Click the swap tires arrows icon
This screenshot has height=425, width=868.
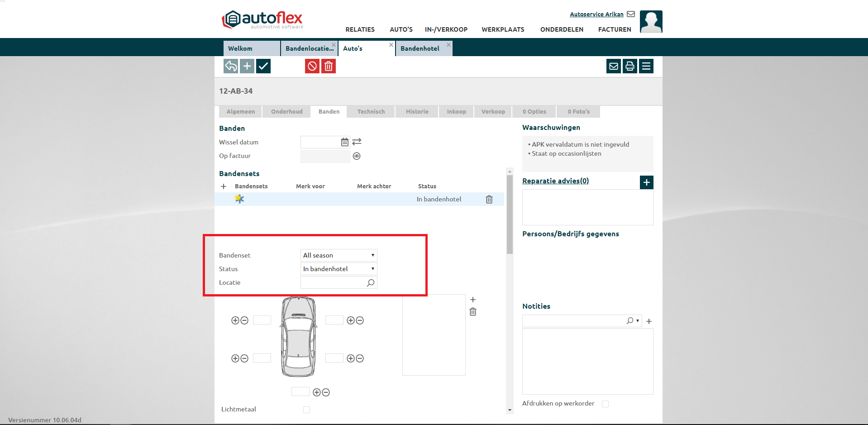tap(357, 142)
